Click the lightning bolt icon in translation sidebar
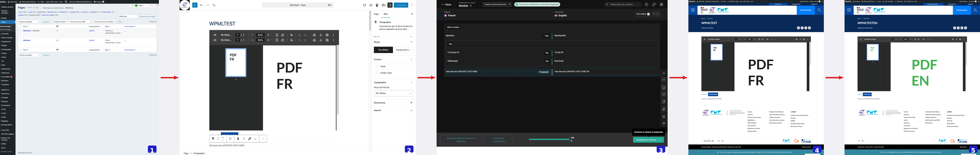980x155 pixels. pos(664,109)
